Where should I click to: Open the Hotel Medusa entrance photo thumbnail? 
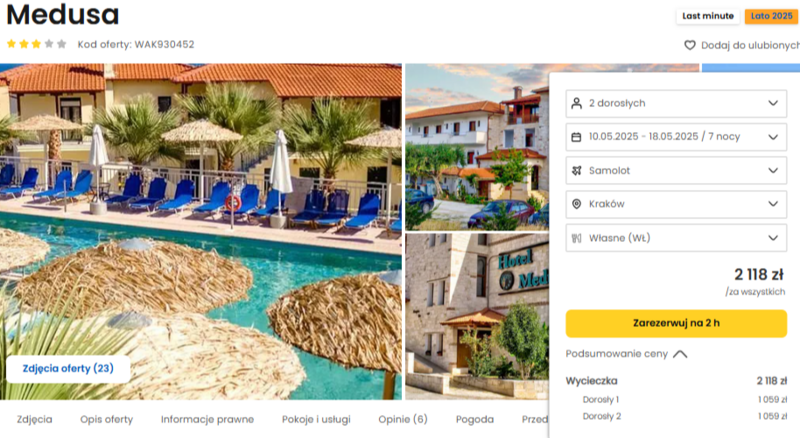477,316
